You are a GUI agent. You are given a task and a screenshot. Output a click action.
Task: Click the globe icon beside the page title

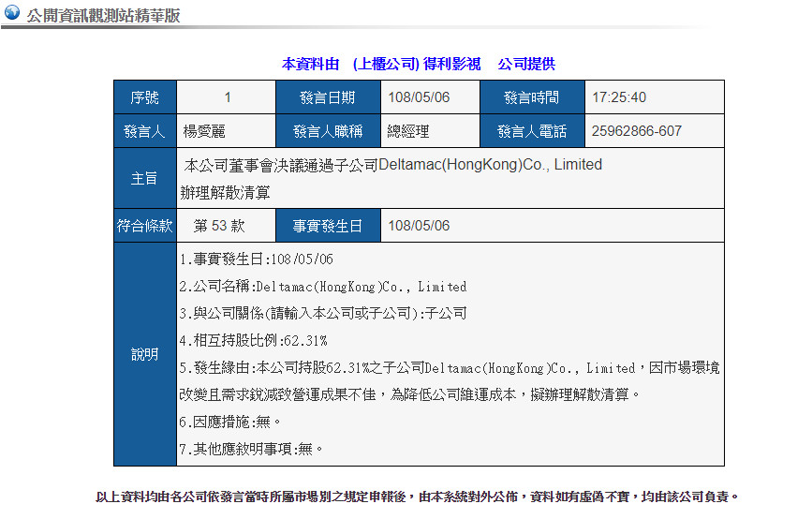pyautogui.click(x=12, y=12)
